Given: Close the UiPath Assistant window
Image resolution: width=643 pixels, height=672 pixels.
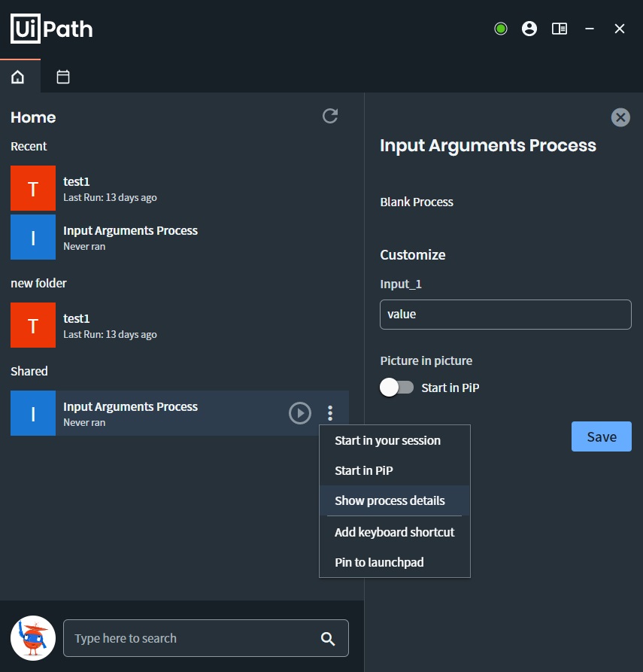Looking at the screenshot, I should (620, 29).
